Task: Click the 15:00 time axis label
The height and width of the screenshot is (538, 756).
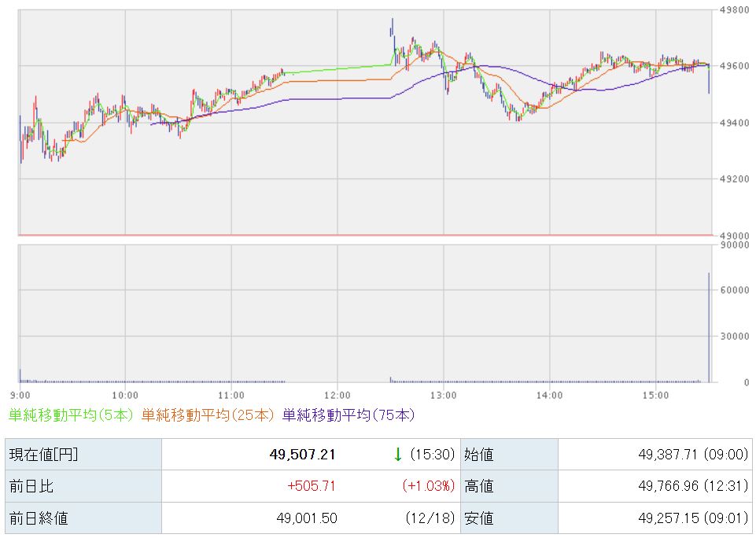Action: 655,395
